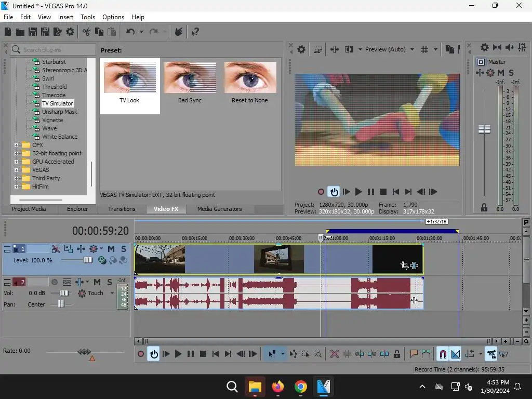
Task: Copy using the toolbar copy icon
Action: click(99, 32)
